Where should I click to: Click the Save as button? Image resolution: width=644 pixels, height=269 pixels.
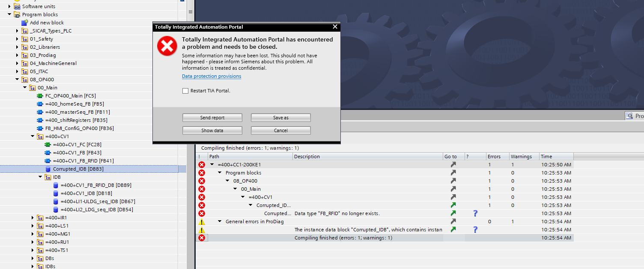(281, 118)
